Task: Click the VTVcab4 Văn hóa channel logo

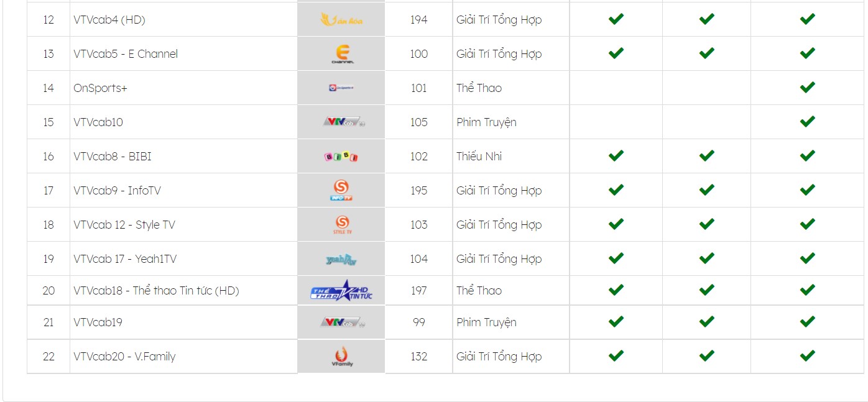Action: click(341, 20)
